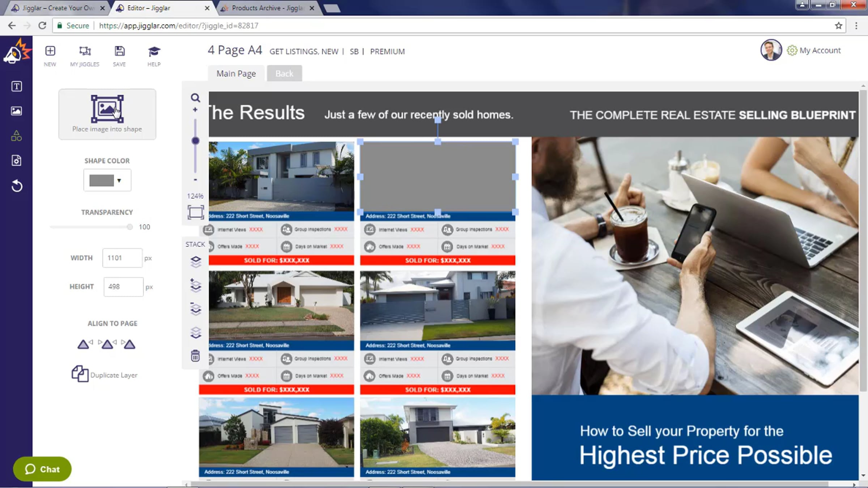Bring layer to front in Stack
The image size is (868, 488).
(x=195, y=261)
